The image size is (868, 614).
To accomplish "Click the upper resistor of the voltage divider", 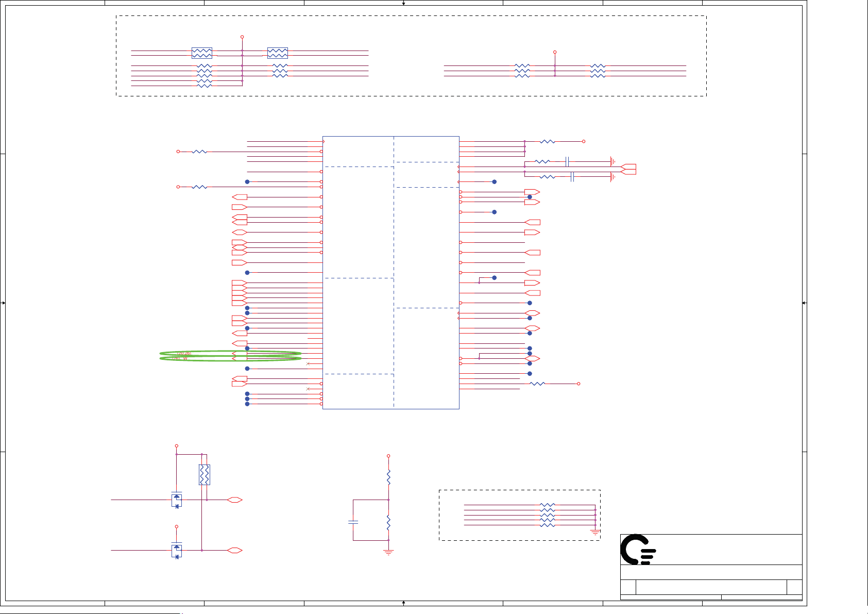I will pyautogui.click(x=388, y=477).
